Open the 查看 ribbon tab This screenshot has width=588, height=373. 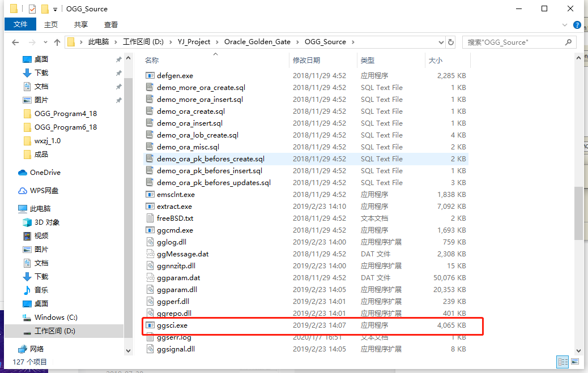110,25
